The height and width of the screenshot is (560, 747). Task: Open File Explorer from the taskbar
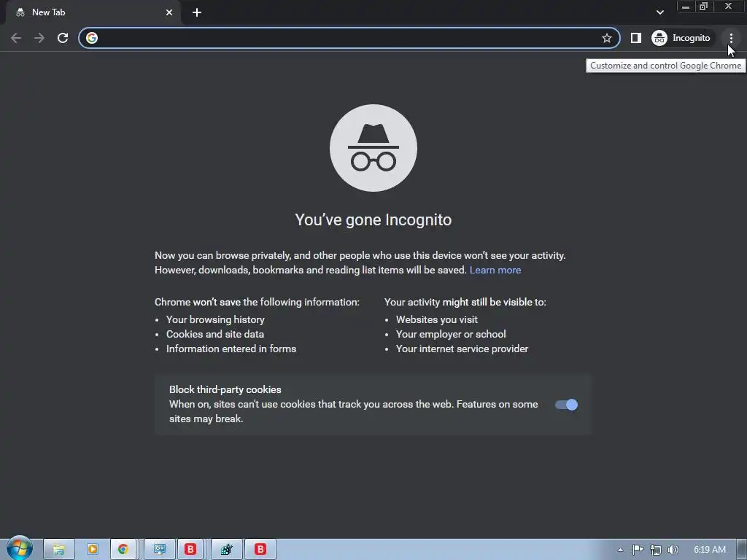point(58,550)
